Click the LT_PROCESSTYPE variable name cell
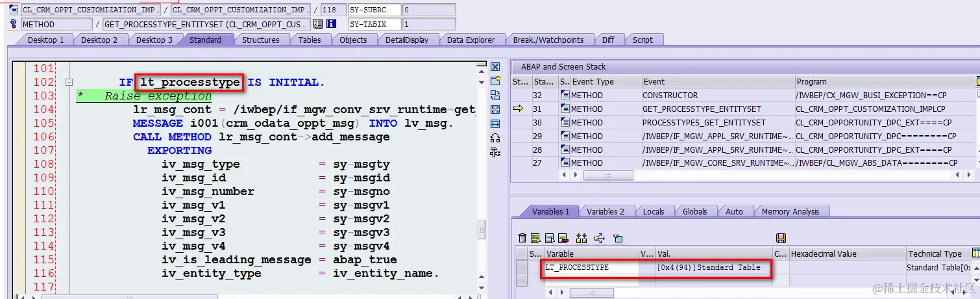This screenshot has width=980, height=299. point(592,267)
